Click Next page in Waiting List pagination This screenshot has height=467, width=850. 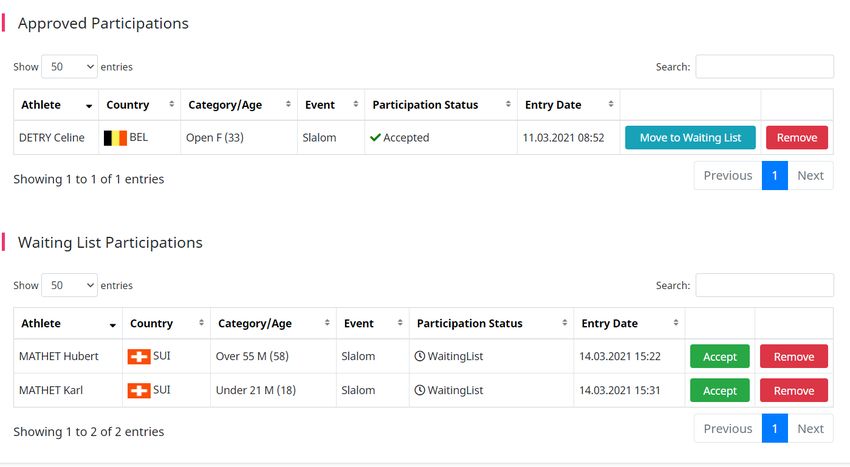(x=810, y=428)
